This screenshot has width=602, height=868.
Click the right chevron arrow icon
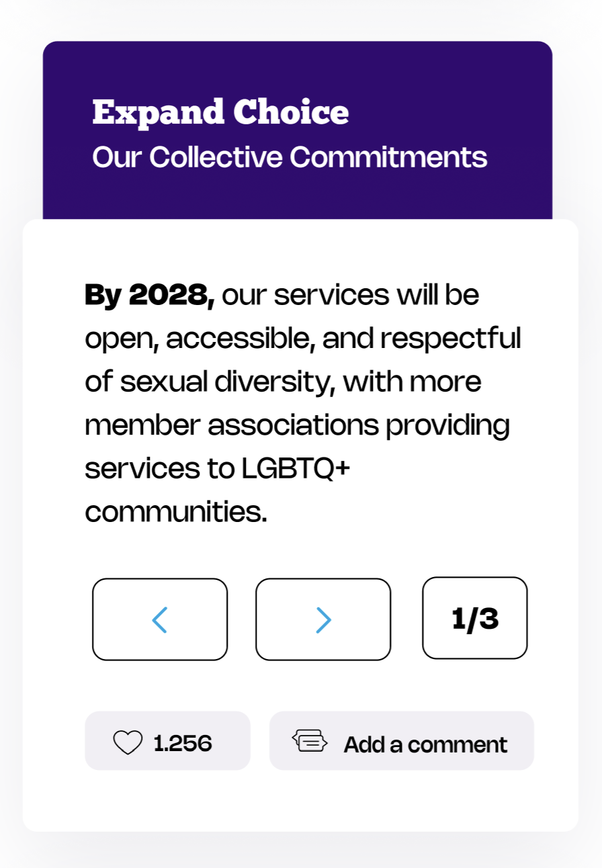tap(324, 619)
